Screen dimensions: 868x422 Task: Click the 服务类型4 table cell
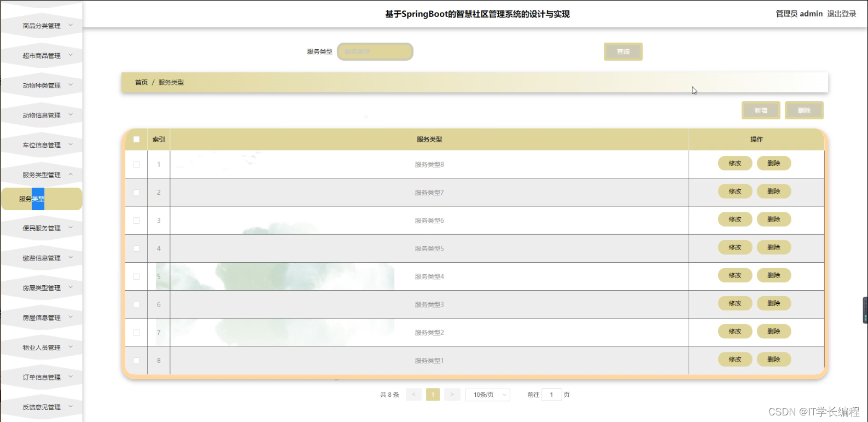point(429,276)
